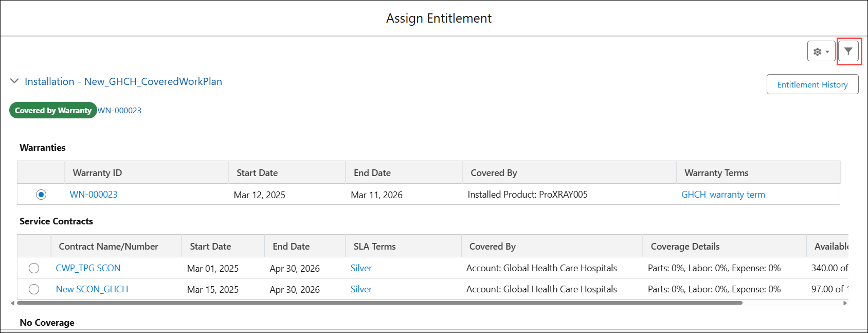Select the WN-000023 warranty radio button
This screenshot has width=868, height=333.
pos(41,195)
